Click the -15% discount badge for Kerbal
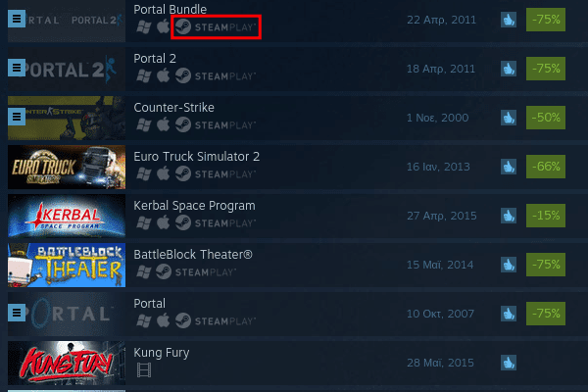Viewport: 588px width, 392px height. coord(546,216)
